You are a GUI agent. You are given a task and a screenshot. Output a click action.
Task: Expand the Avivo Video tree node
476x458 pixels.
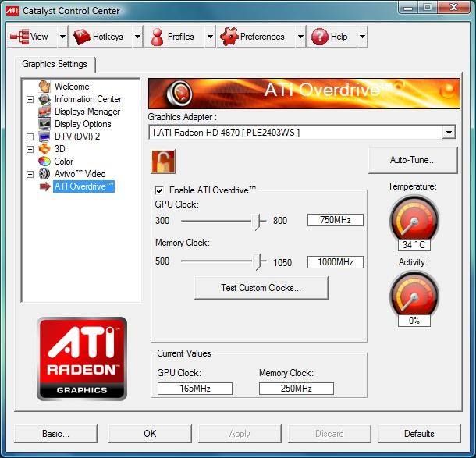[x=30, y=174]
